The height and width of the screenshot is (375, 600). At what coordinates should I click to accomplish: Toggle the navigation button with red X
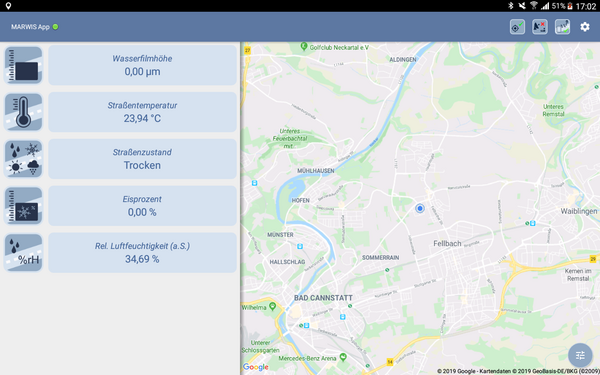(x=540, y=27)
